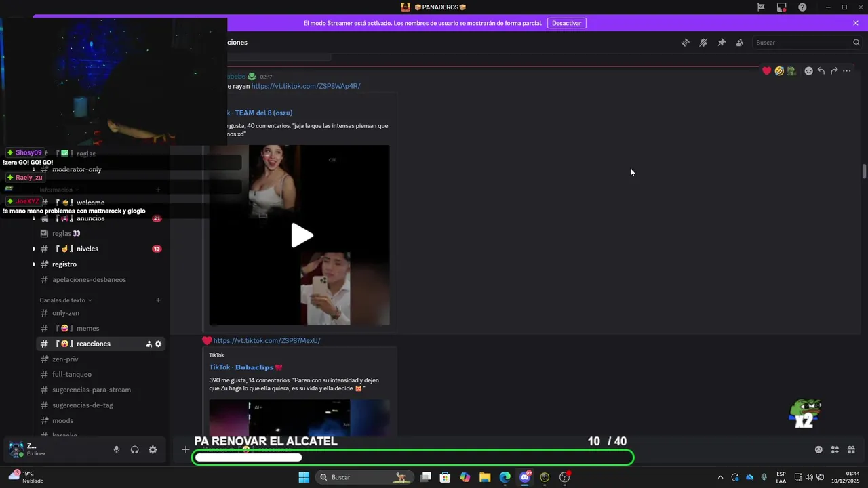This screenshot has width=868, height=488.
Task: Open the more options ellipsis on message
Action: (x=847, y=70)
